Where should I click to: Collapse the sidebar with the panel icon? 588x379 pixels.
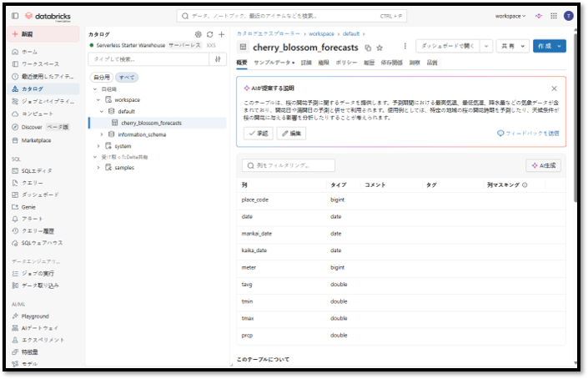click(15, 16)
